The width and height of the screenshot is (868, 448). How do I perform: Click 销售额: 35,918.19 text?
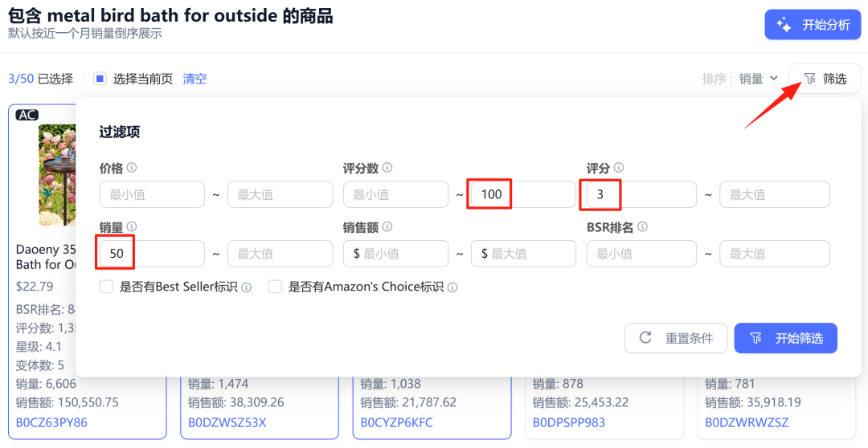tap(753, 402)
